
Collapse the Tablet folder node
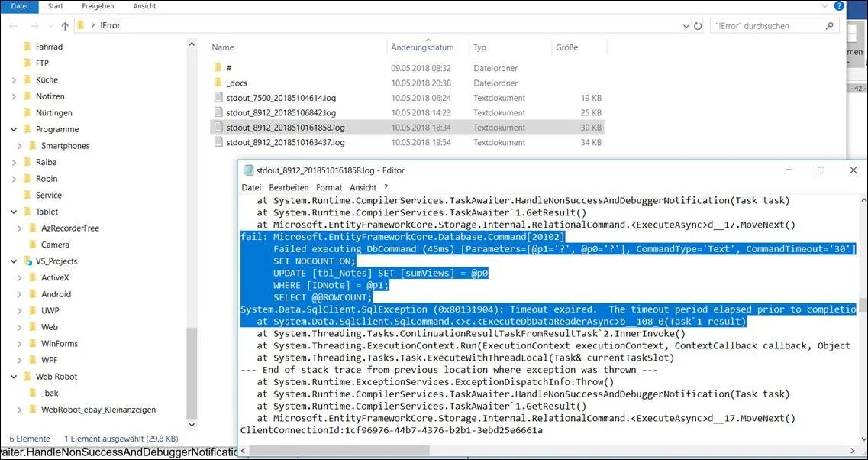point(14,212)
